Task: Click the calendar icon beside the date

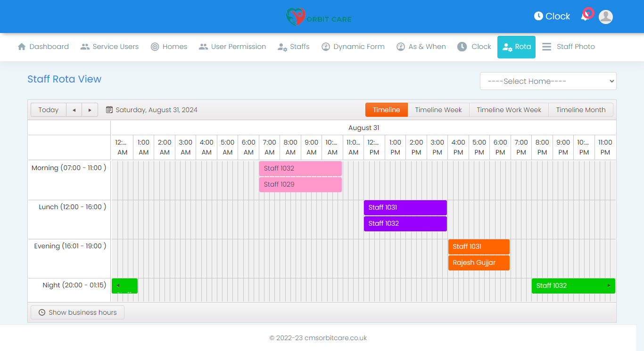Action: (109, 110)
